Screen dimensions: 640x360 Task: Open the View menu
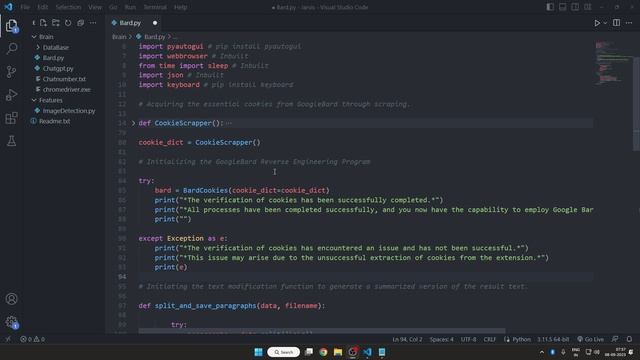click(x=95, y=7)
